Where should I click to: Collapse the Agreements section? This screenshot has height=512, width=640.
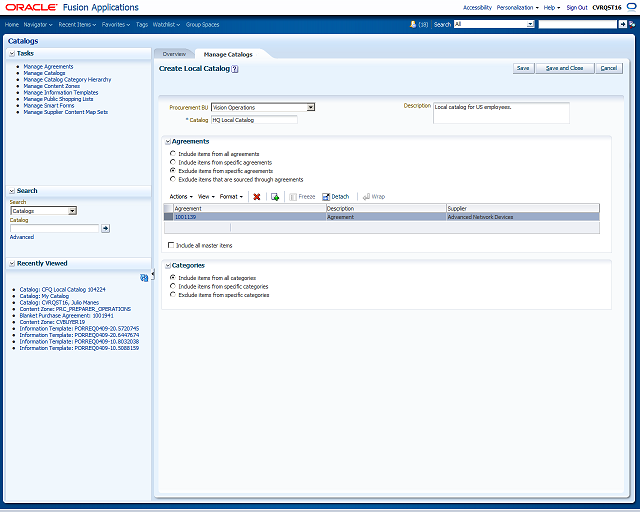point(167,142)
